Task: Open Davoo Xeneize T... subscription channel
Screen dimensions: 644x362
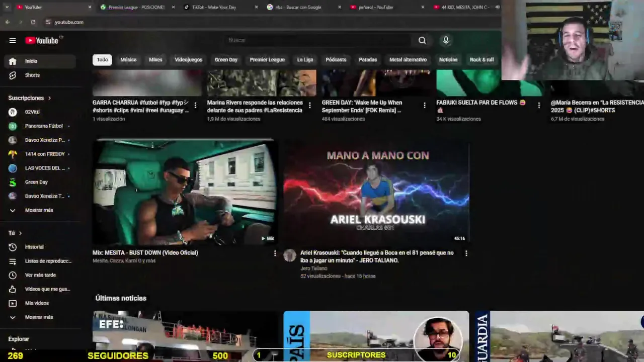Action: pyautogui.click(x=40, y=197)
